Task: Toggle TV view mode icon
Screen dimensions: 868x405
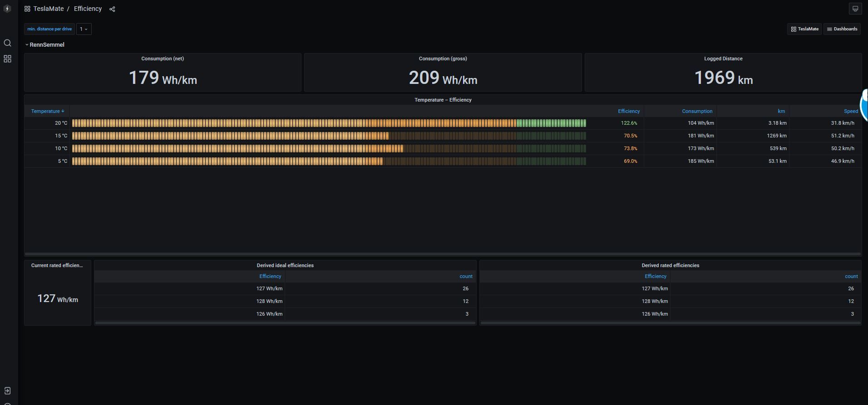Action: point(855,9)
